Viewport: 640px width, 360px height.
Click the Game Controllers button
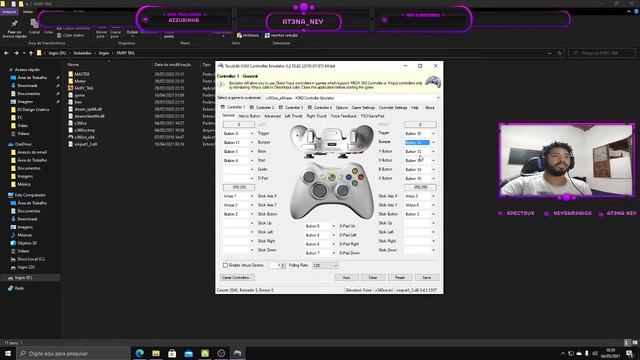click(x=236, y=278)
